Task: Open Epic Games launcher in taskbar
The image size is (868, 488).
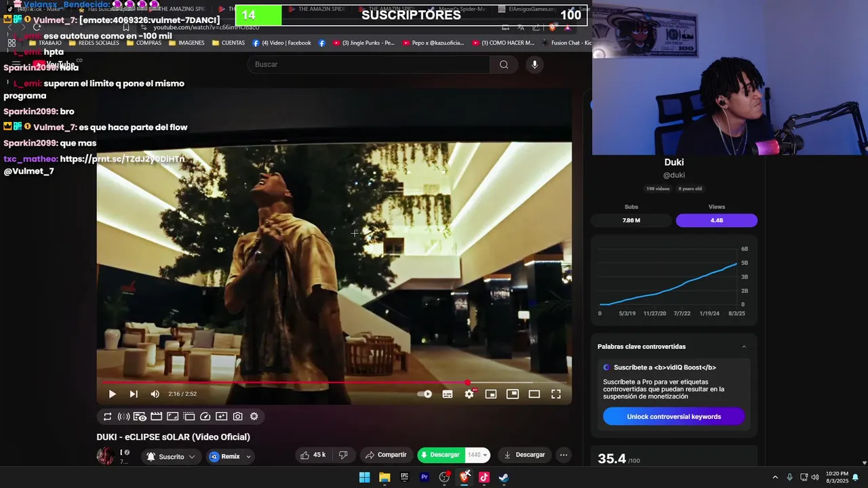Action: [404, 477]
